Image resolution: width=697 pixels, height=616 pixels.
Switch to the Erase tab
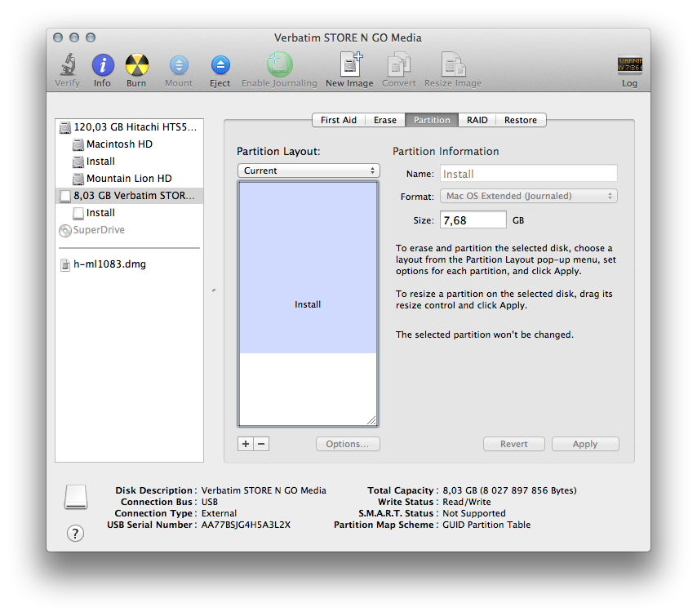(385, 120)
